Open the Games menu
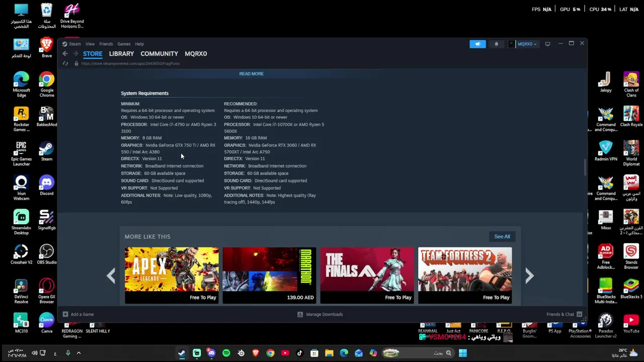This screenshot has width=644, height=362. [124, 44]
